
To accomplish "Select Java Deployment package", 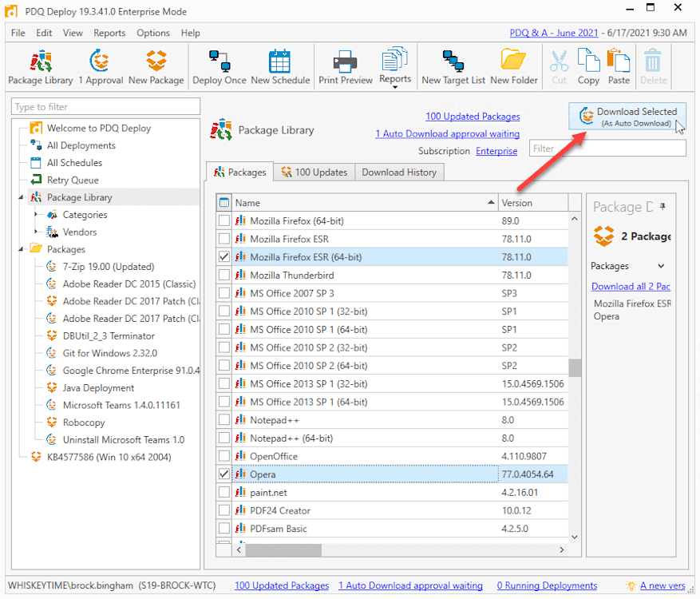I will pos(98,388).
